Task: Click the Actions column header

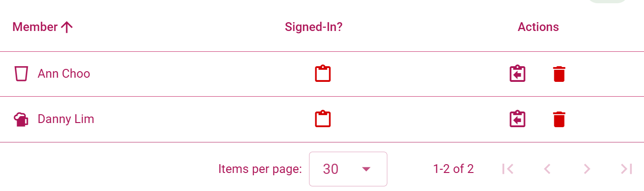Action: point(538,27)
